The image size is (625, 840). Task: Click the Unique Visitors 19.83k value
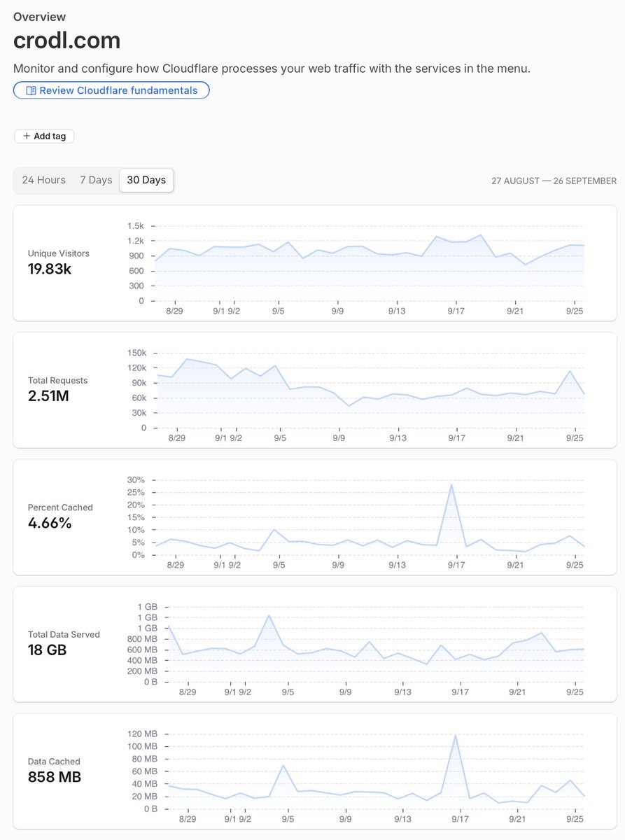pyautogui.click(x=50, y=269)
